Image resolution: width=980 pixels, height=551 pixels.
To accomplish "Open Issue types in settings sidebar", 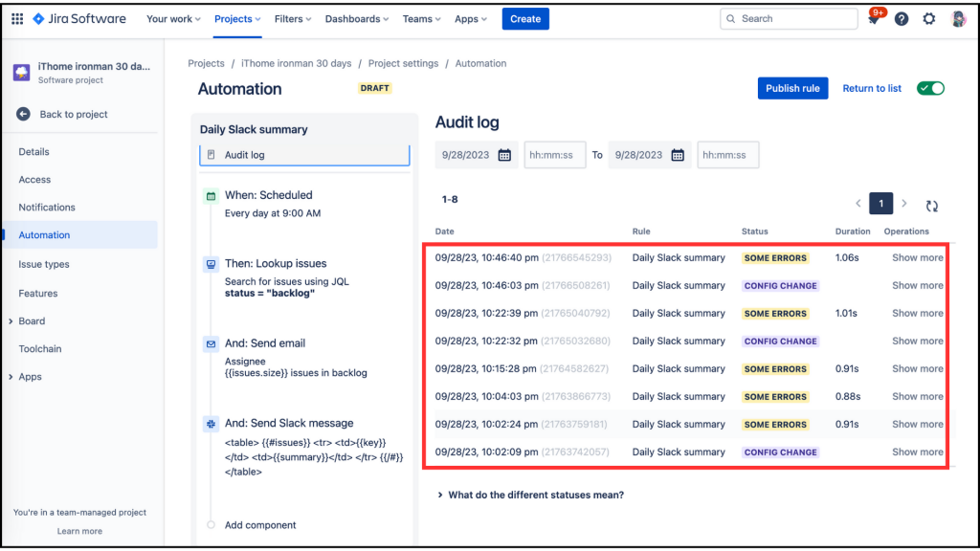I will [x=44, y=264].
